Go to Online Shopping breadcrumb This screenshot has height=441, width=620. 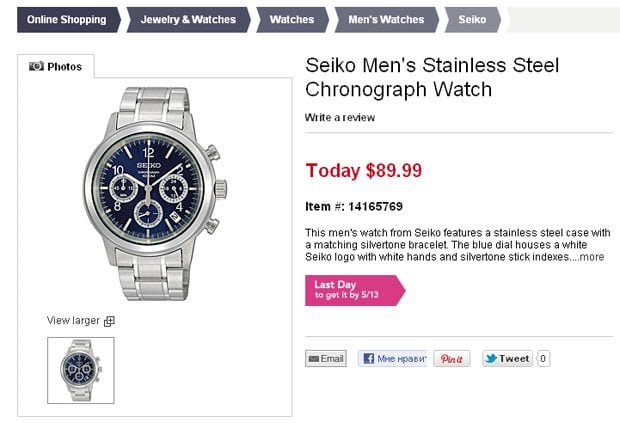[x=67, y=19]
